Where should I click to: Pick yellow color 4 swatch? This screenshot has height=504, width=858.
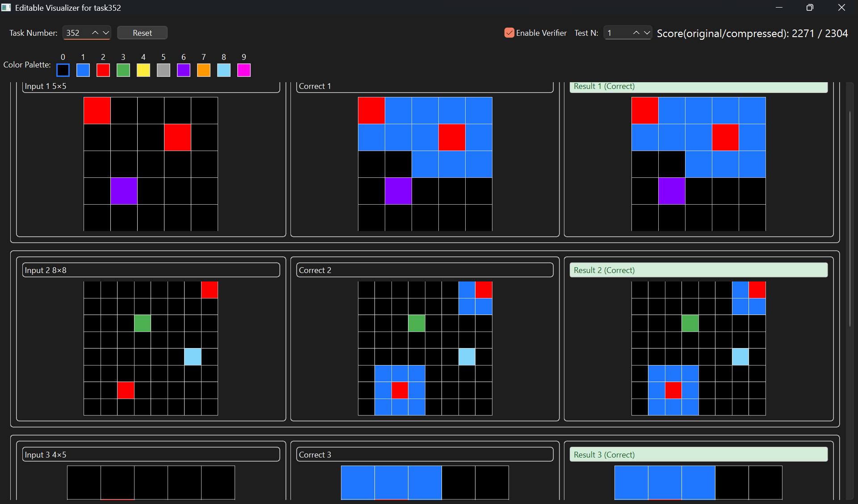point(143,70)
